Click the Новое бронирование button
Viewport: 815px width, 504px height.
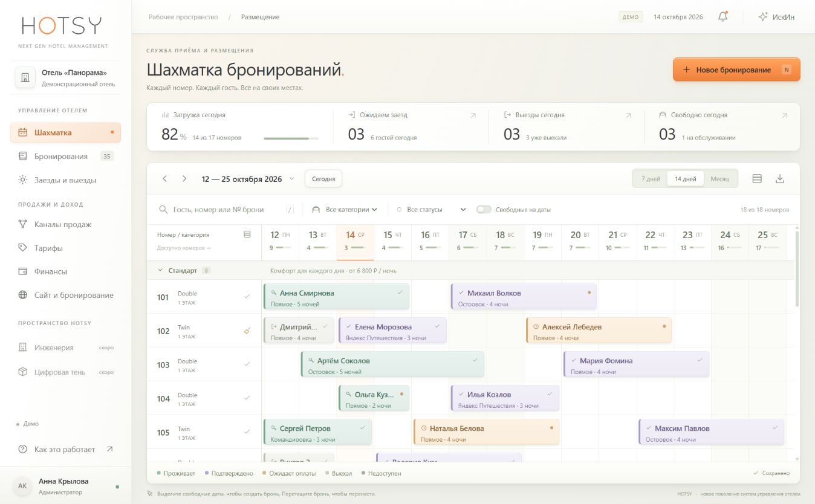pos(736,69)
